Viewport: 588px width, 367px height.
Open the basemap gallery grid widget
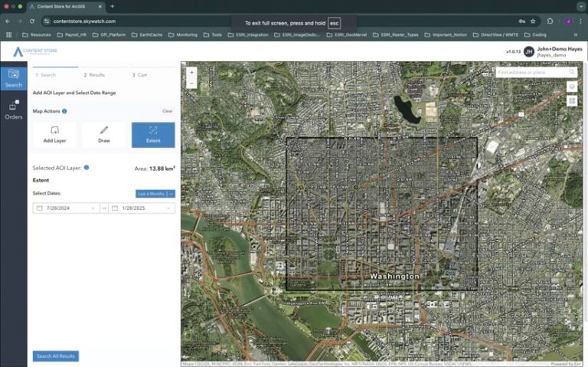572,100
